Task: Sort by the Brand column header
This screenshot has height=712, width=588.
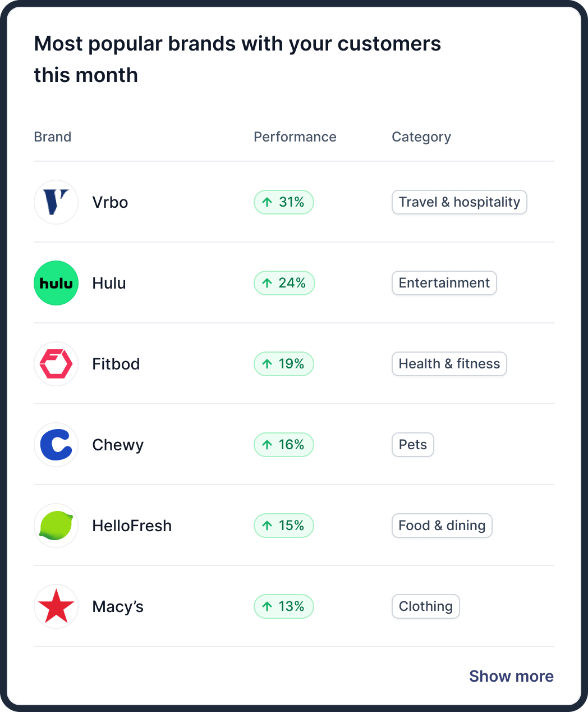Action: coord(52,136)
